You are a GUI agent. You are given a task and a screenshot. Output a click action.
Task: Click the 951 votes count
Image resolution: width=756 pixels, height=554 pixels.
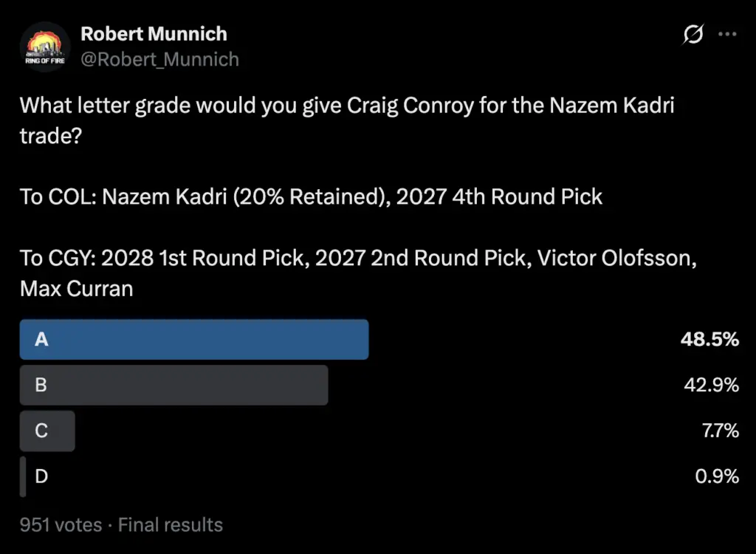coord(61,524)
